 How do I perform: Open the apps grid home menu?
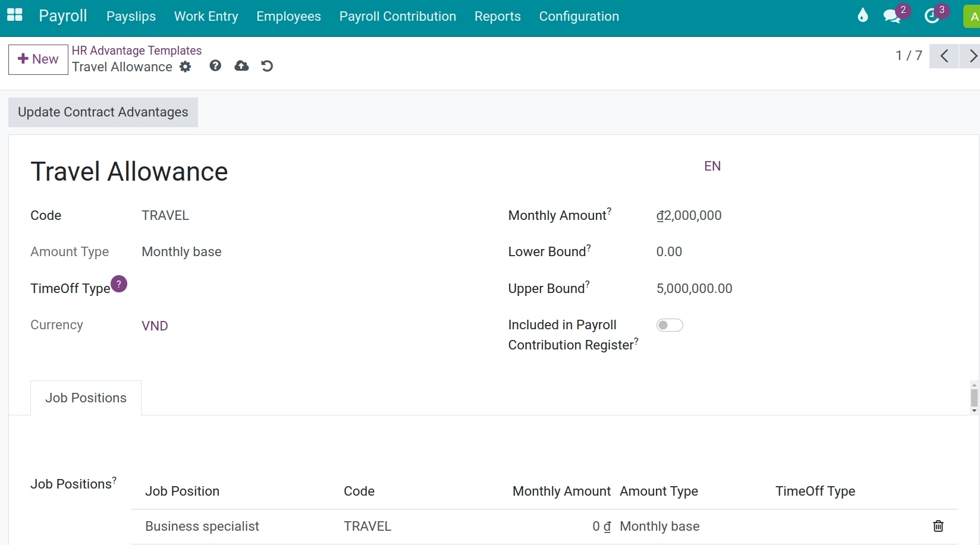click(x=15, y=15)
